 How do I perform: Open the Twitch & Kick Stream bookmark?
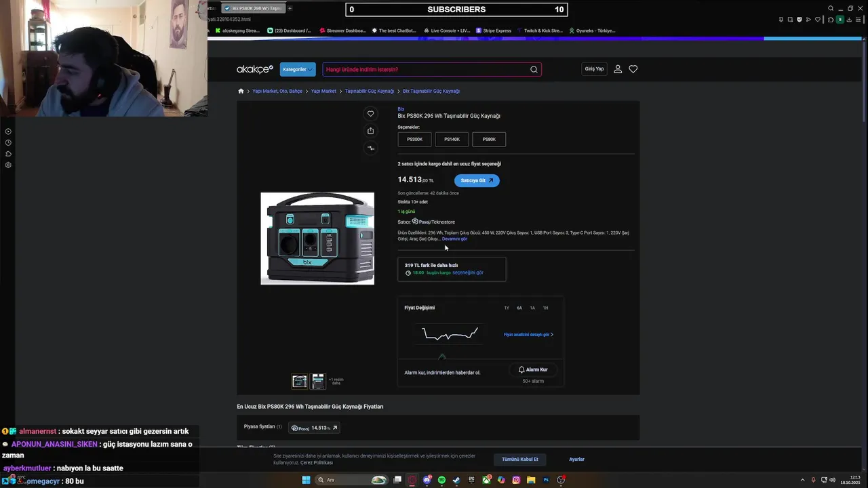(540, 30)
